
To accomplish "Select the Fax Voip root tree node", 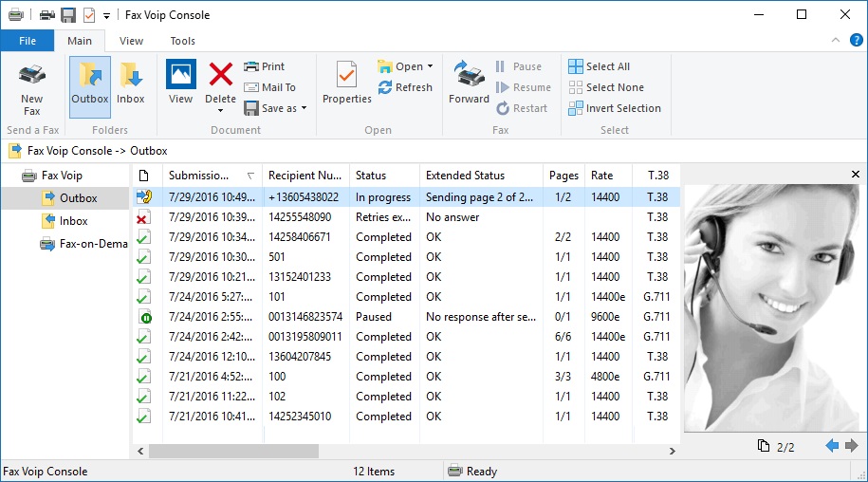I will click(52, 176).
